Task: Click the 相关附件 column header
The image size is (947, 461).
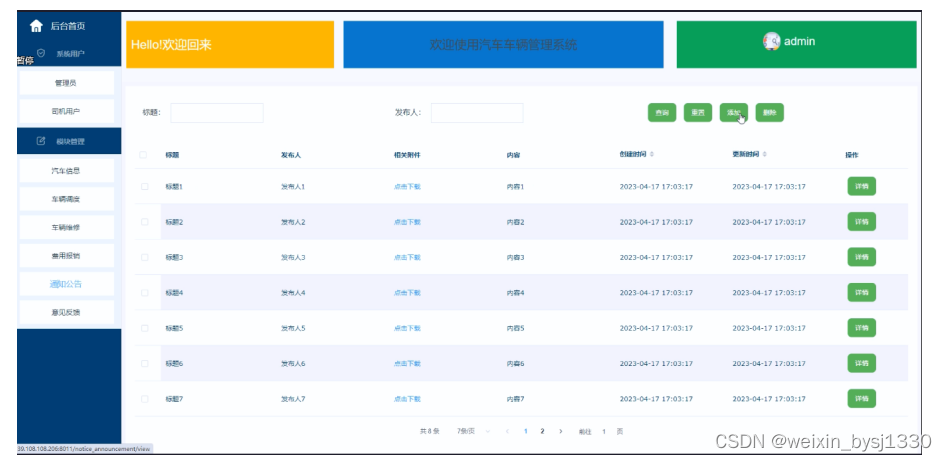Action: pyautogui.click(x=407, y=155)
